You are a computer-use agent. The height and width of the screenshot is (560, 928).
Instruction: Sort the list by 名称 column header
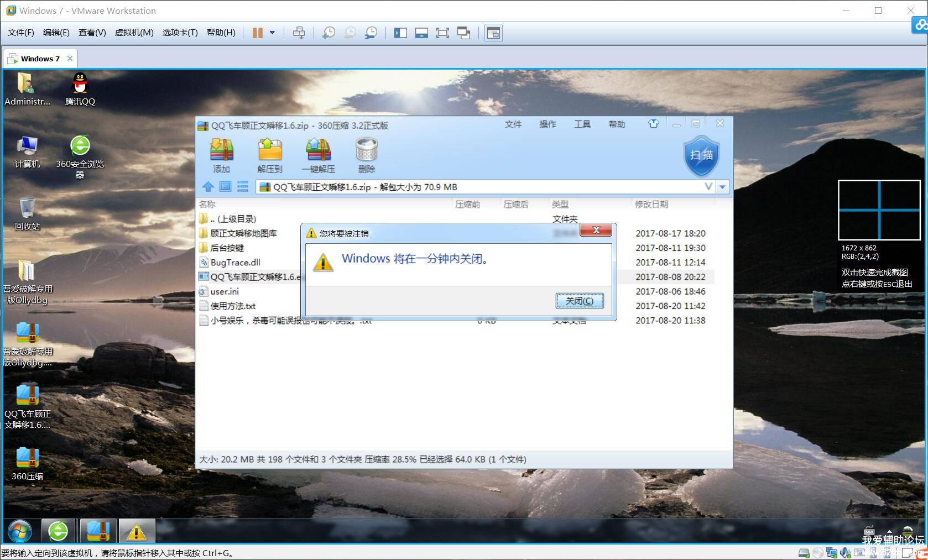pyautogui.click(x=325, y=204)
